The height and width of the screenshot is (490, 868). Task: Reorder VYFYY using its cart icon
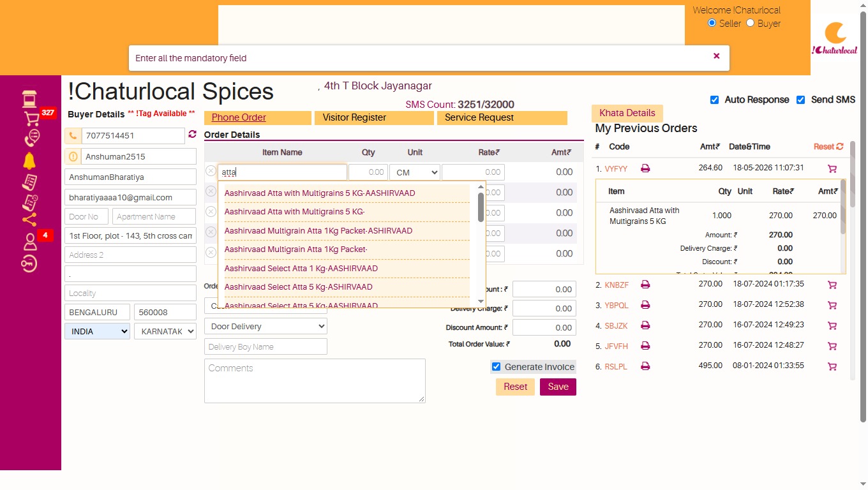tap(832, 169)
